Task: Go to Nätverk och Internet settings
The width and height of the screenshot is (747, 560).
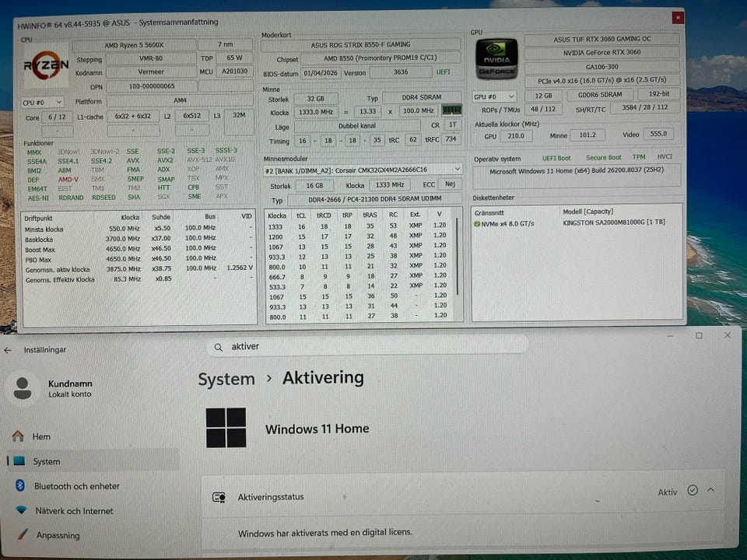Action: pos(74,511)
